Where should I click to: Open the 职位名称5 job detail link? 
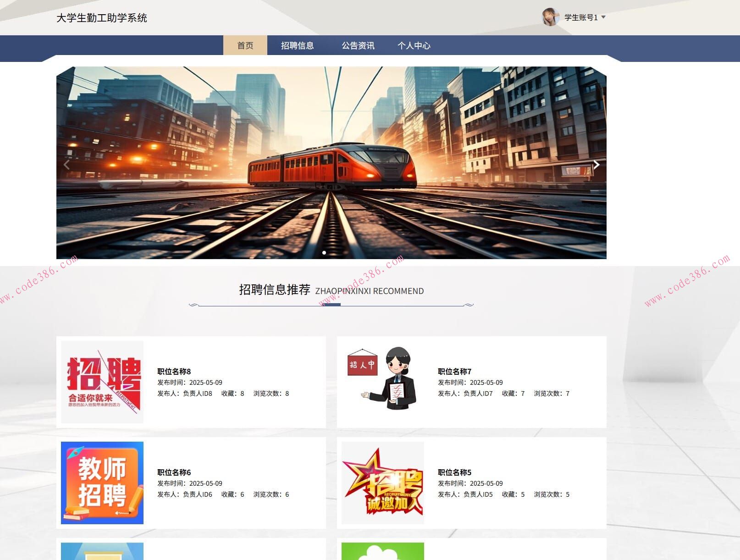point(454,472)
